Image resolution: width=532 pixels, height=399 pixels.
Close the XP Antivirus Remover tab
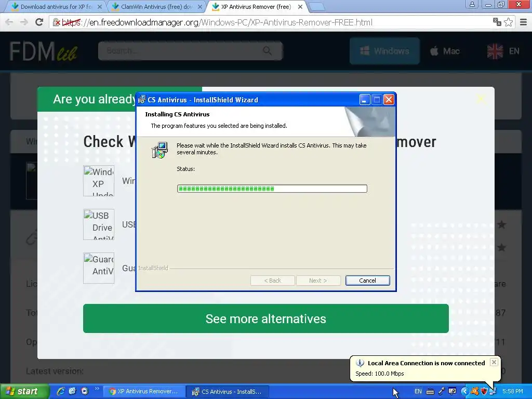[300, 7]
